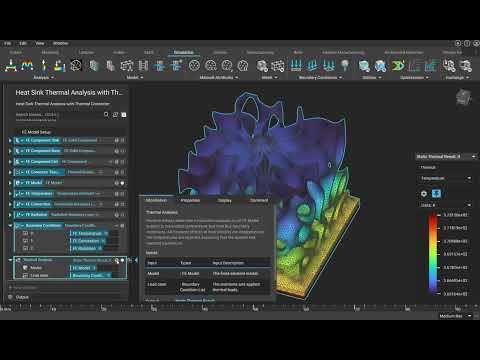Switch to the Properties tab in popup
Viewport: 480px width, 360px height.
(190, 200)
